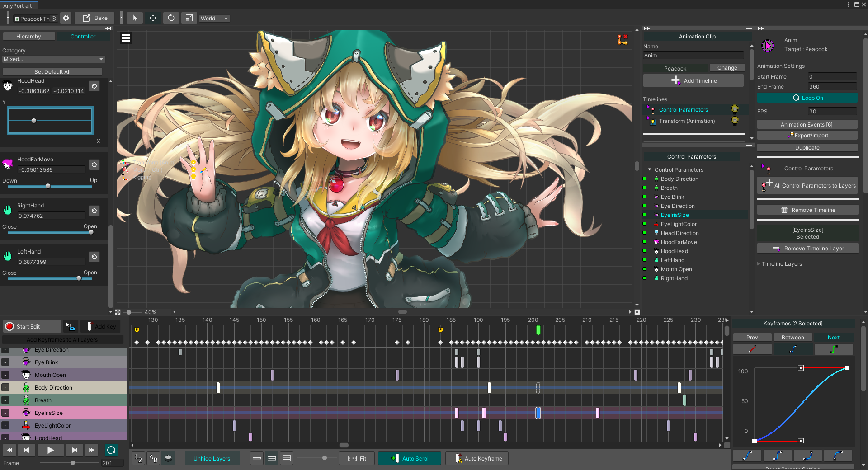Toggle Auto Scroll in the timeline
The height and width of the screenshot is (470, 868).
410,458
